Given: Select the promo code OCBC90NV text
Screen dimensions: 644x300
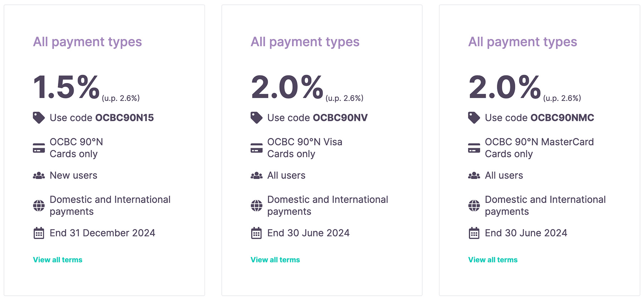Looking at the screenshot, I should (340, 118).
